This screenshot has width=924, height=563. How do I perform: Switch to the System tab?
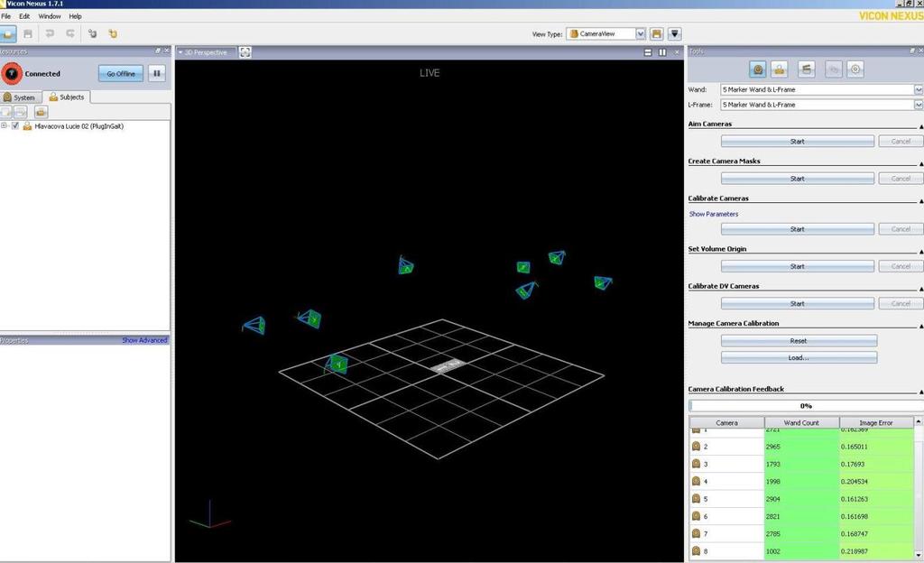pos(20,97)
